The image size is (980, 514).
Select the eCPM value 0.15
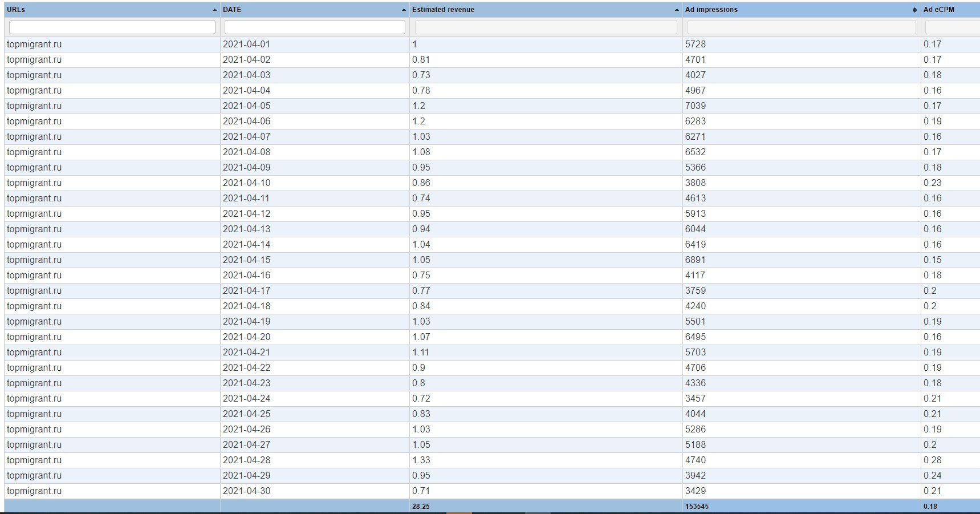(933, 260)
